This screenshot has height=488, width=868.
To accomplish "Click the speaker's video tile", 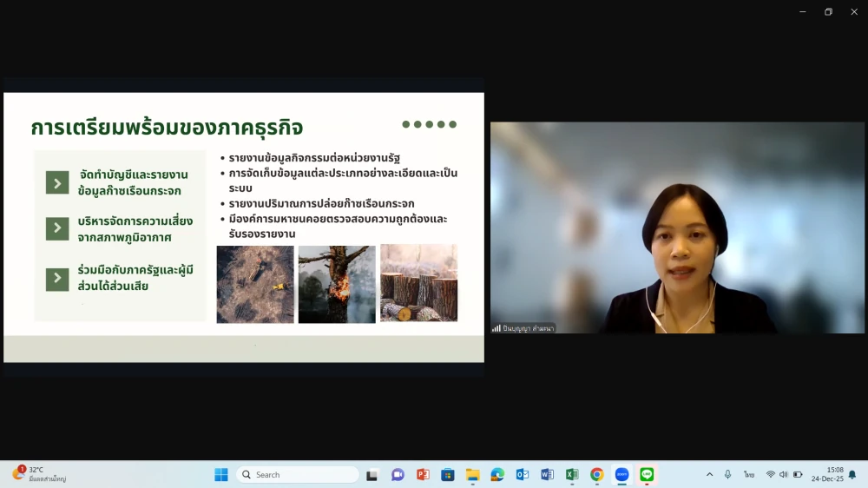I will point(677,228).
